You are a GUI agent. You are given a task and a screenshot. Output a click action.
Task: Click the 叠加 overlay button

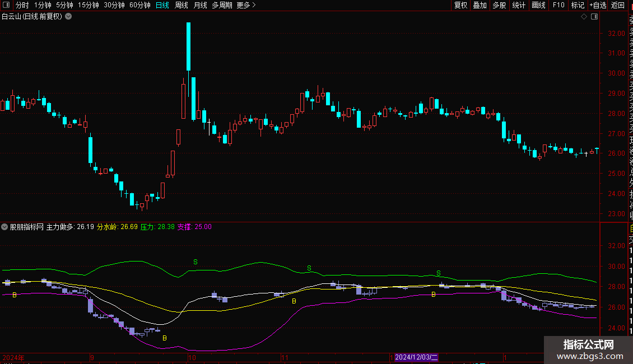coord(480,5)
